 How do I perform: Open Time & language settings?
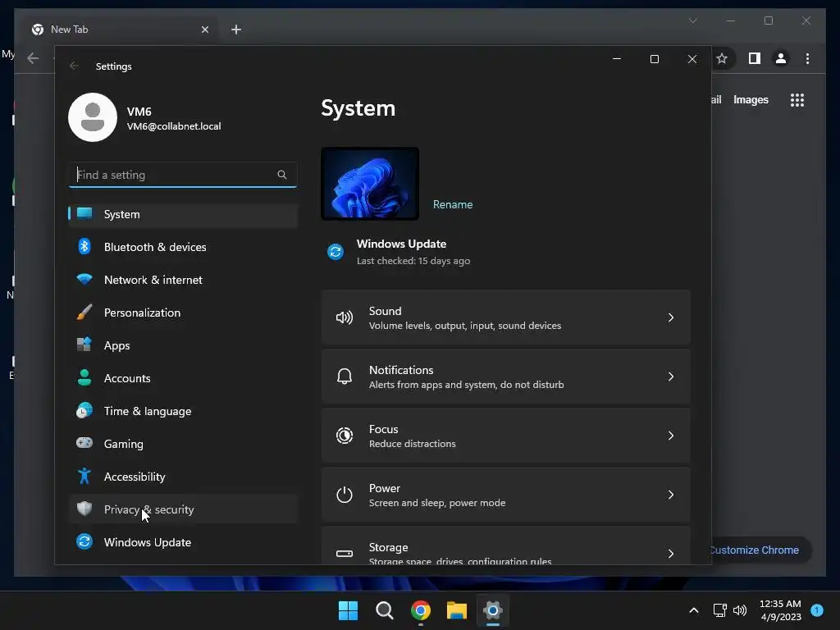click(x=183, y=412)
